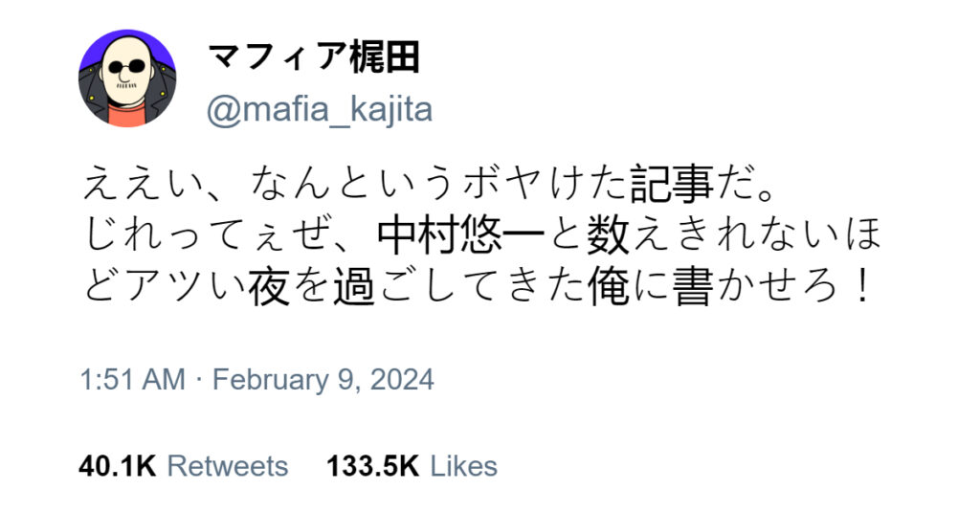The height and width of the screenshot is (512, 980).
Task: Click the sunglasses on the avatar face
Action: click(x=125, y=67)
